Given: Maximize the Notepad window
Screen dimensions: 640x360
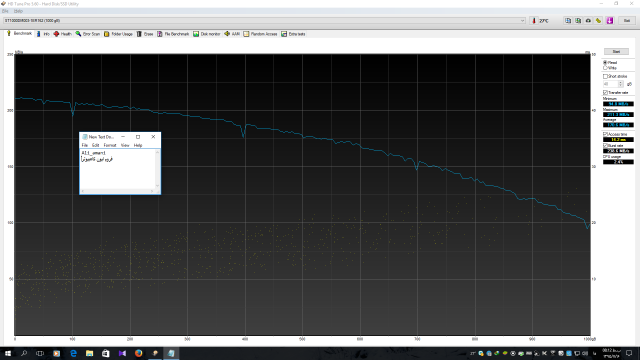Looking at the screenshot, I should (x=138, y=137).
